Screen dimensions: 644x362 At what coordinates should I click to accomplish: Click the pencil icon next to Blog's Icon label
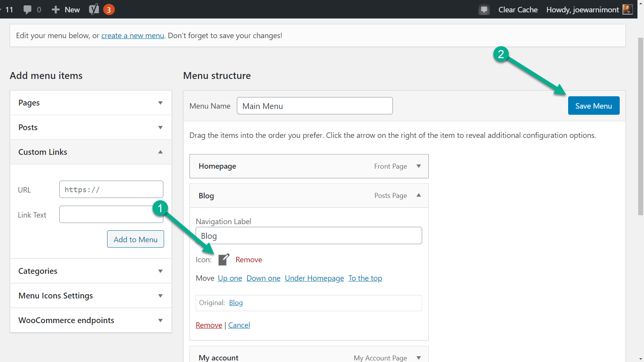224,259
